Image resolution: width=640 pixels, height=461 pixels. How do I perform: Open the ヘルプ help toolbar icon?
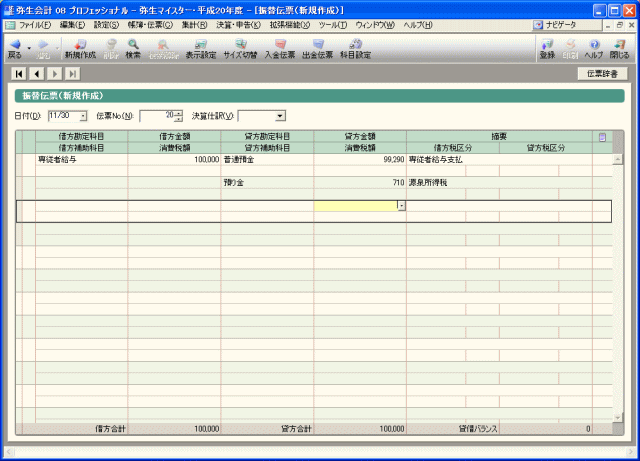pos(594,45)
